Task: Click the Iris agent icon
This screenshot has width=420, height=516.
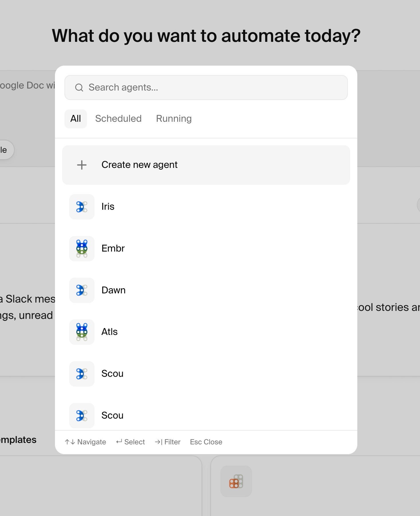Action: click(x=82, y=207)
